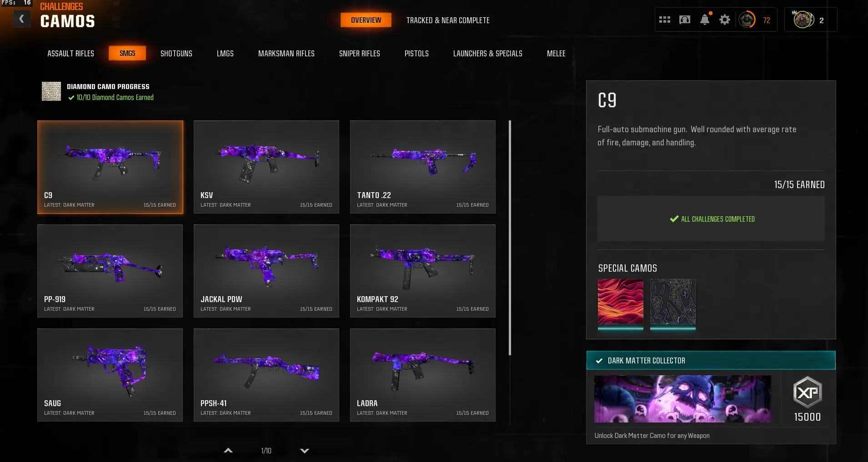The height and width of the screenshot is (462, 868).
Task: Click the Dark Matter Collector header
Action: [711, 360]
